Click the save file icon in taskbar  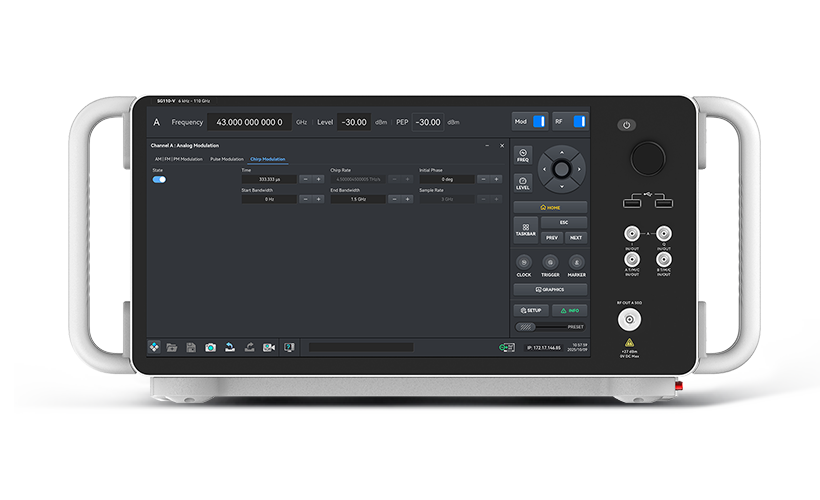tap(191, 347)
